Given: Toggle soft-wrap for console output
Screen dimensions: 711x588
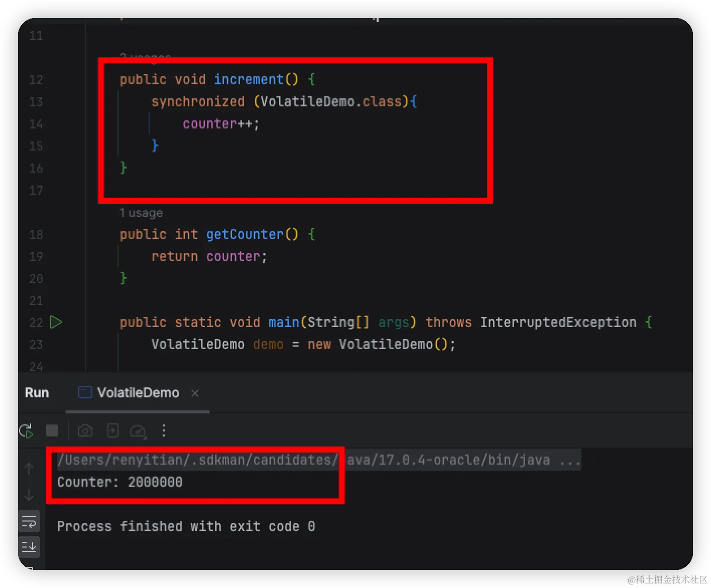Looking at the screenshot, I should coord(29,521).
